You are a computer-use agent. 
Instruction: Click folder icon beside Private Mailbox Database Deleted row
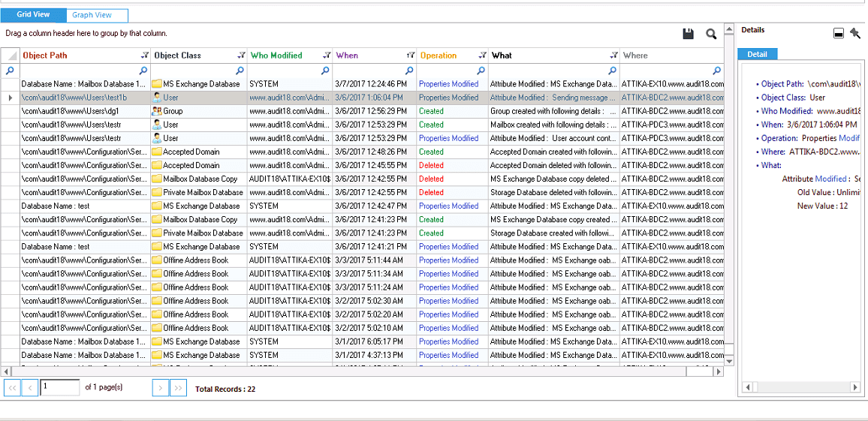point(157,193)
